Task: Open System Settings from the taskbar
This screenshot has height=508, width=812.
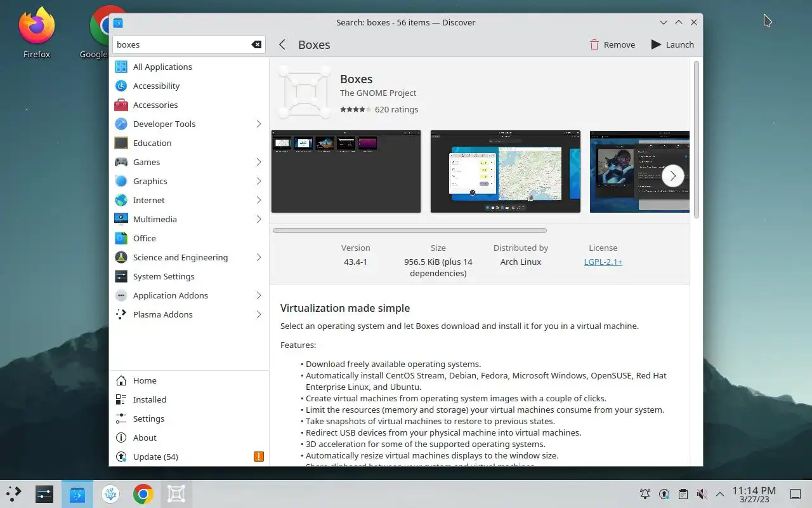Action: [44, 494]
